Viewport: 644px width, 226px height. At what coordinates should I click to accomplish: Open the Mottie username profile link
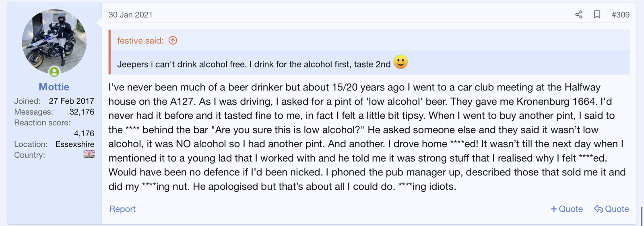(x=54, y=87)
